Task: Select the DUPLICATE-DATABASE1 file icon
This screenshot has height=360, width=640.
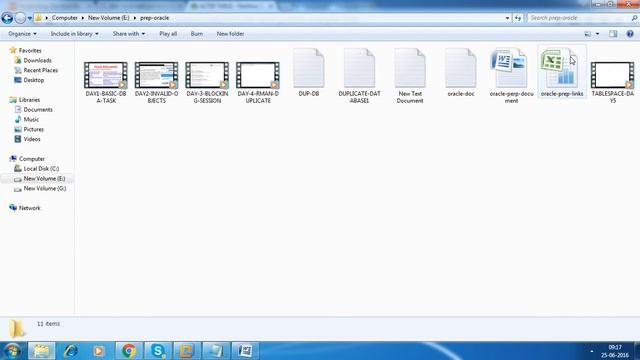Action: 359,68
